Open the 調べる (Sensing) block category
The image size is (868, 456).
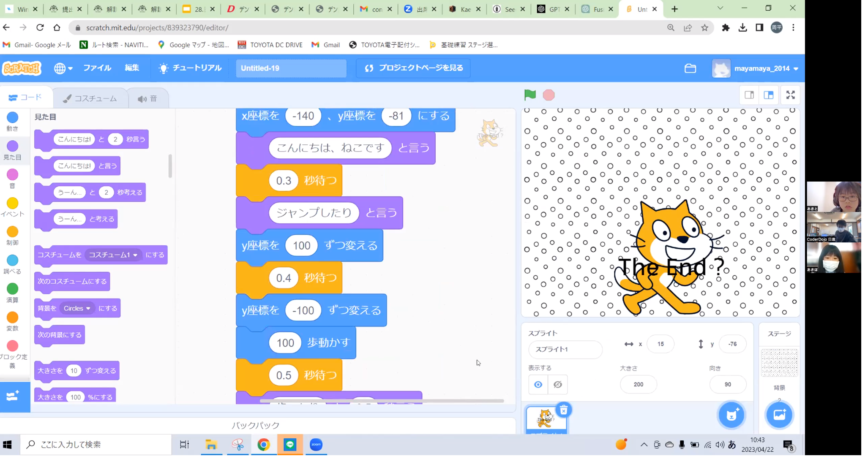click(x=13, y=265)
